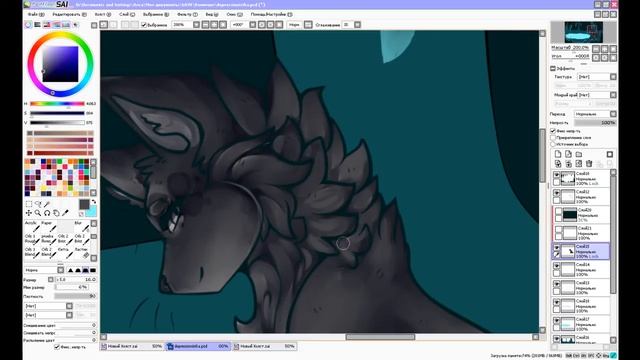Viewport: 640px width, 360px height.
Task: Open the Фильтр menu
Action: 187,14
